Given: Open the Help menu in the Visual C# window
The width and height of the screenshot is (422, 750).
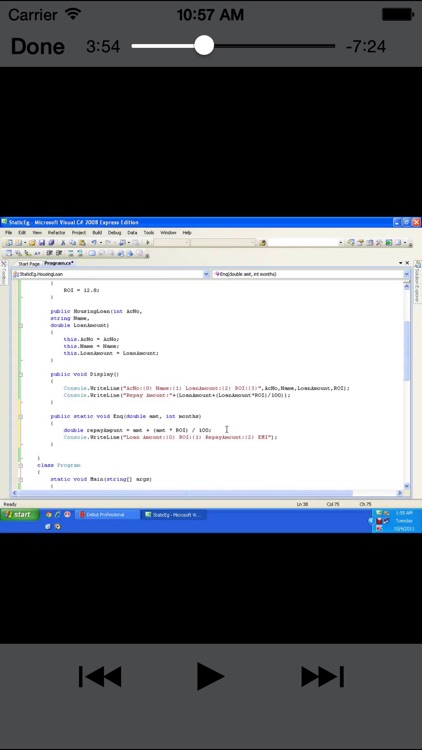Looking at the screenshot, I should point(187,232).
